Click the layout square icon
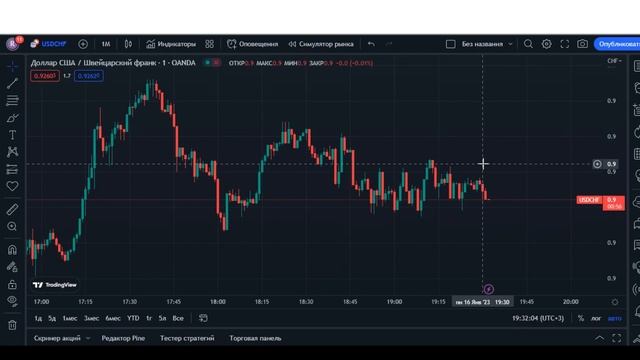The height and width of the screenshot is (360, 640). (x=451, y=44)
